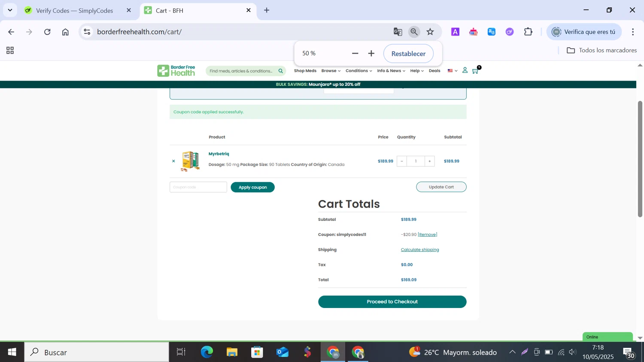This screenshot has height=362, width=644.
Task: Remove the simplycodes11 coupon
Action: tap(428, 235)
